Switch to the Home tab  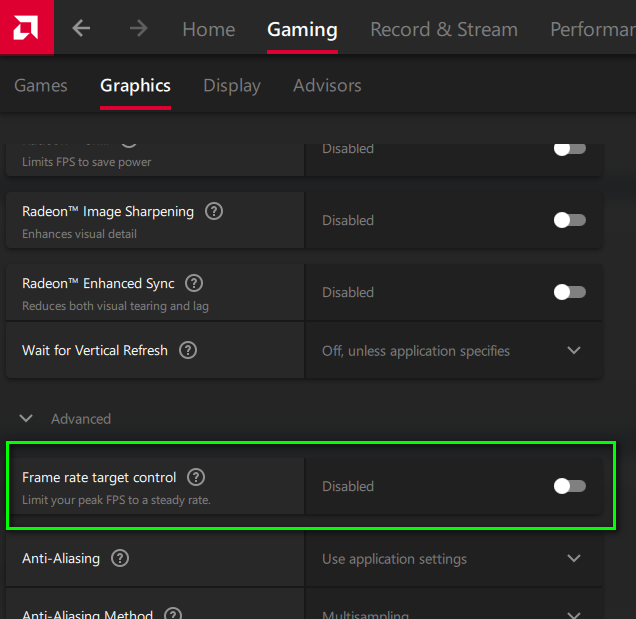tap(208, 29)
